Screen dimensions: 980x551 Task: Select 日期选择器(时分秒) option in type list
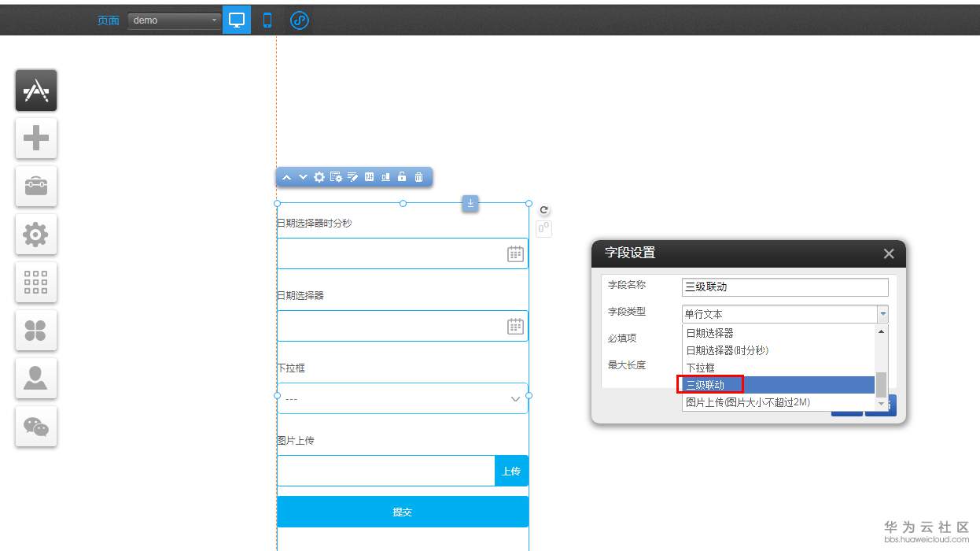(x=778, y=350)
